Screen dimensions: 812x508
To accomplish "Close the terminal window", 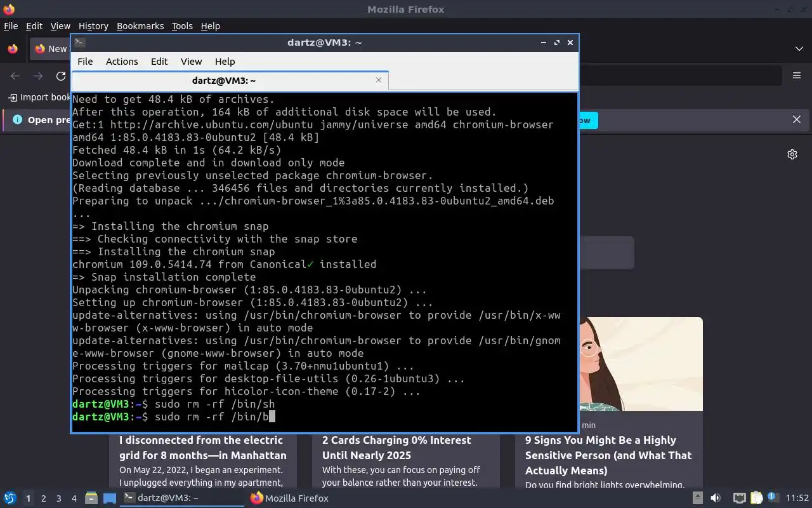I will click(x=570, y=43).
